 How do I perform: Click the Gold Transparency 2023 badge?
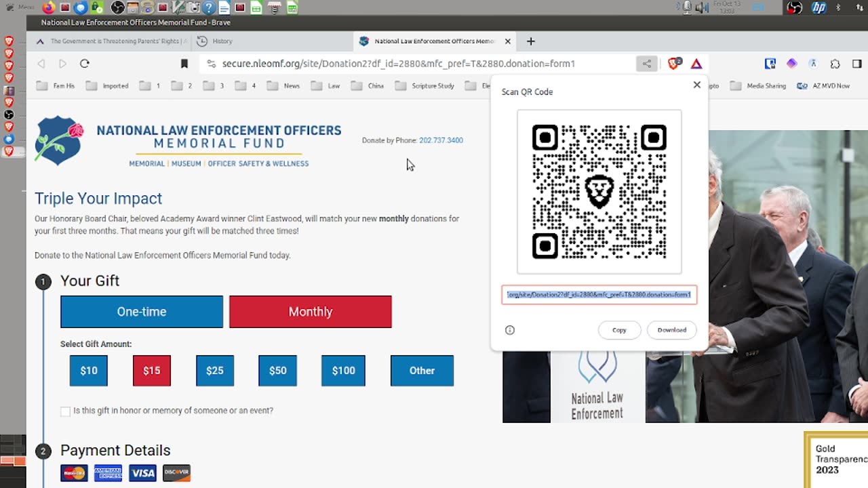point(836,460)
